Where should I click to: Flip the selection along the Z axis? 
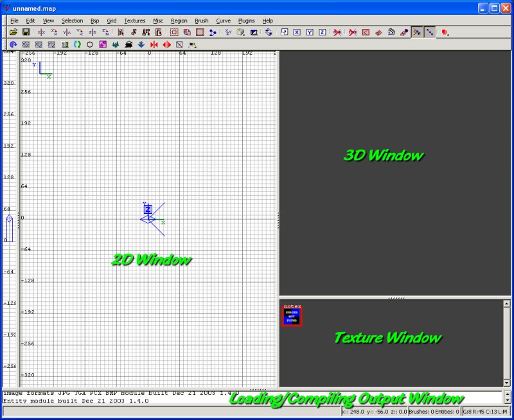pyautogui.click(x=93, y=32)
